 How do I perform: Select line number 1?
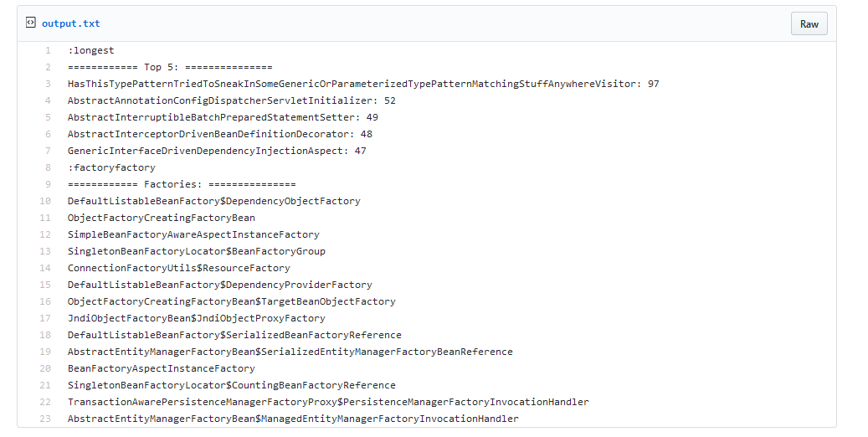49,50
